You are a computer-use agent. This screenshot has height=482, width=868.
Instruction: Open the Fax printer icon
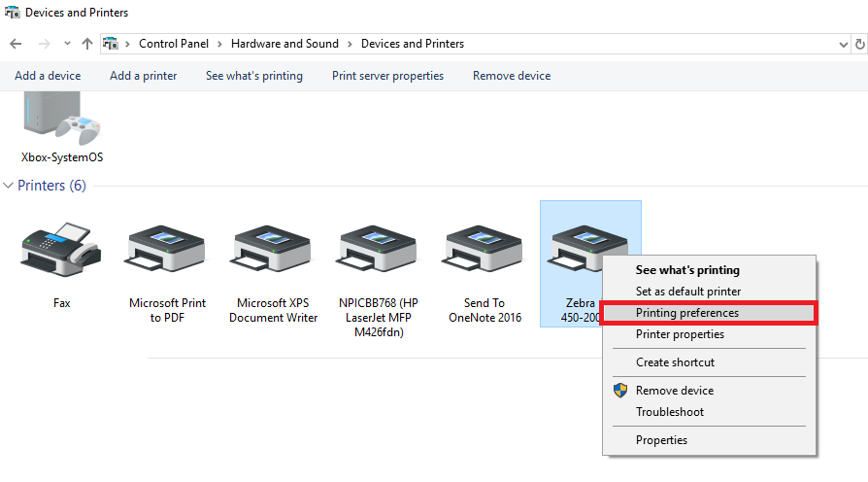[61, 250]
